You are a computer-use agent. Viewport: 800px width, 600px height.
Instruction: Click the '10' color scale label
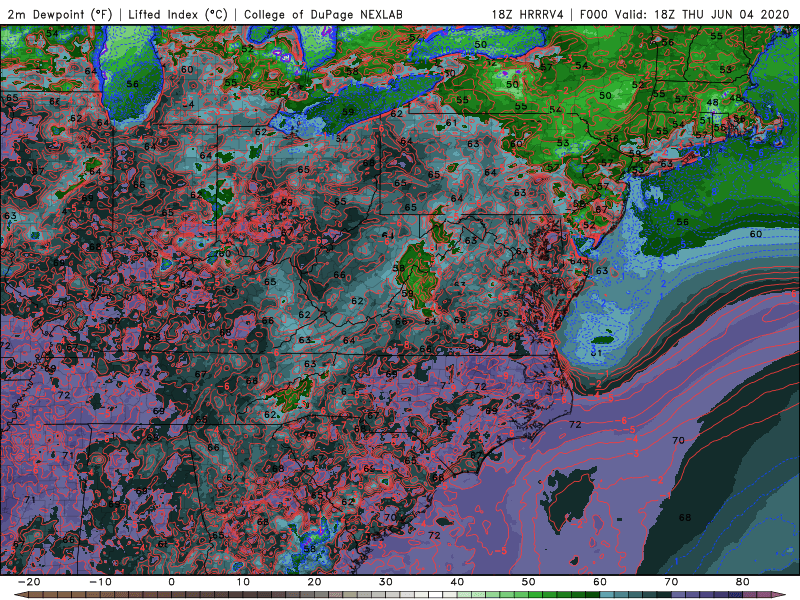[x=243, y=582]
